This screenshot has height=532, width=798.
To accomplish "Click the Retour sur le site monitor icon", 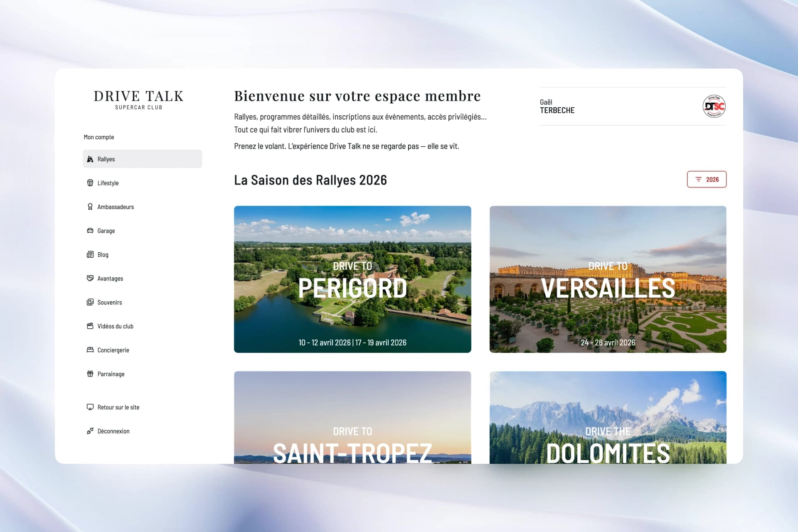I will [x=90, y=407].
